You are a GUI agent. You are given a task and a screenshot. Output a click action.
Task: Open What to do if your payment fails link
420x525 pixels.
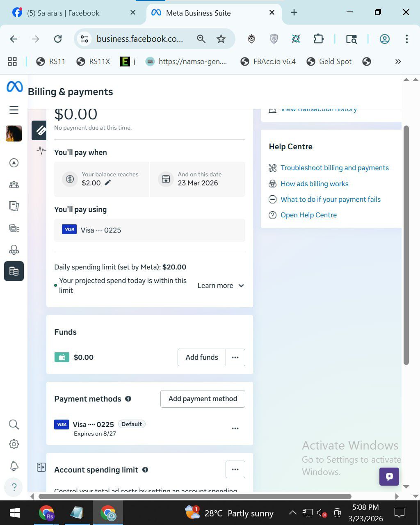(x=331, y=199)
